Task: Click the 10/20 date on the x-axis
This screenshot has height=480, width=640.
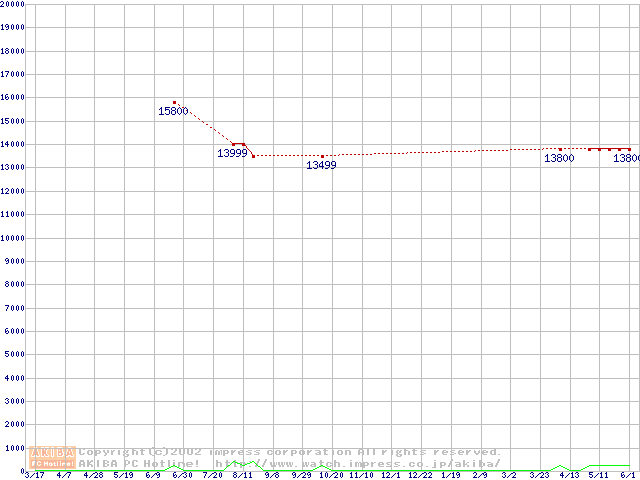Action: 331,475
